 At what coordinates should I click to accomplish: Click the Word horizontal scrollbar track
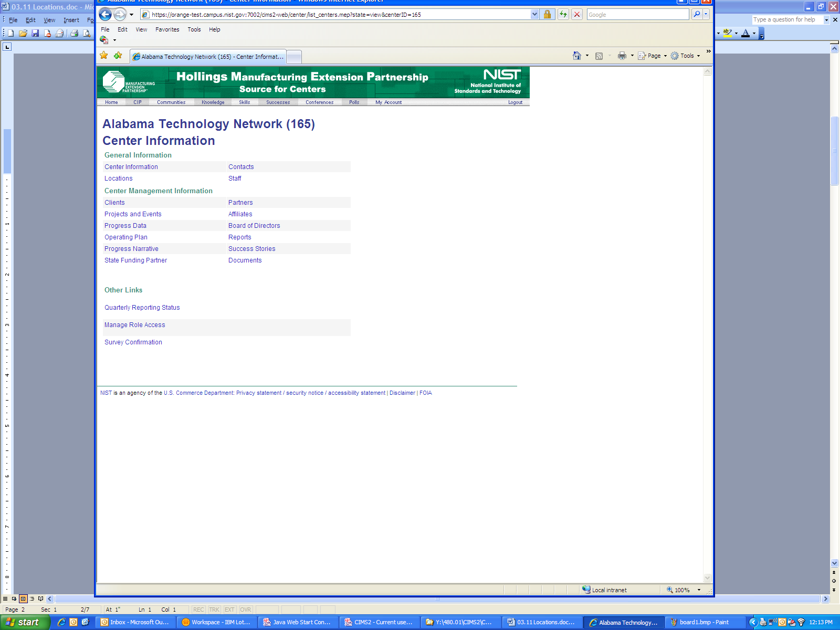pos(437,598)
